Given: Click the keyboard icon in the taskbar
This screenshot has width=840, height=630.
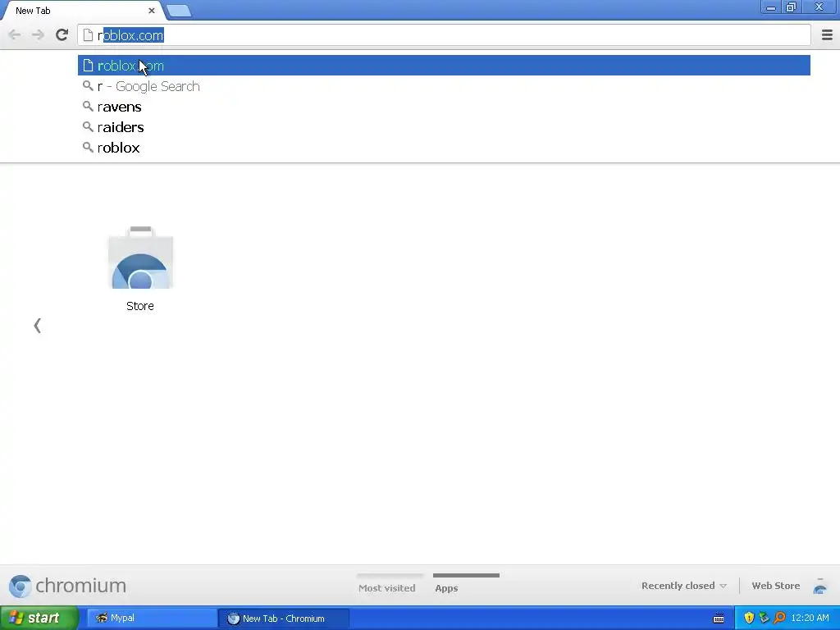Looking at the screenshot, I should [719, 619].
